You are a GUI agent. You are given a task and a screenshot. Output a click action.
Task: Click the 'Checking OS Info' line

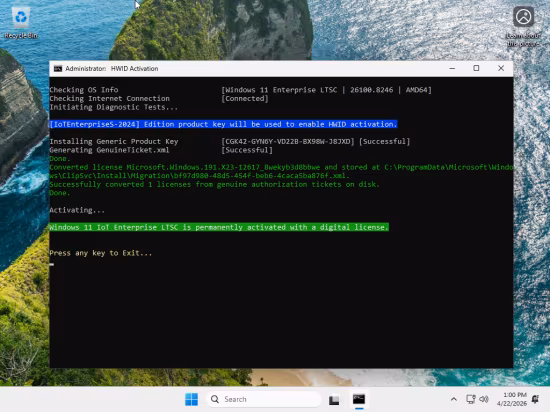click(x=84, y=90)
